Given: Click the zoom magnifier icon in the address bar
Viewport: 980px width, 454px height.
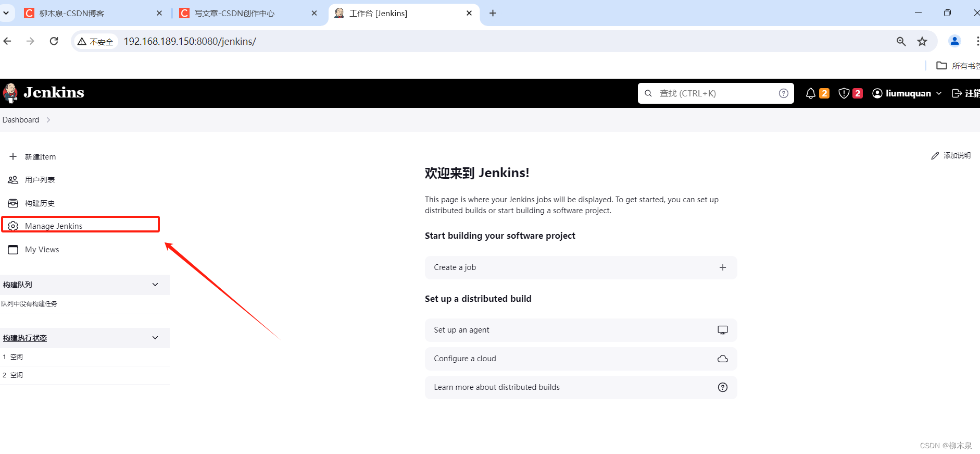Looking at the screenshot, I should tap(901, 41).
